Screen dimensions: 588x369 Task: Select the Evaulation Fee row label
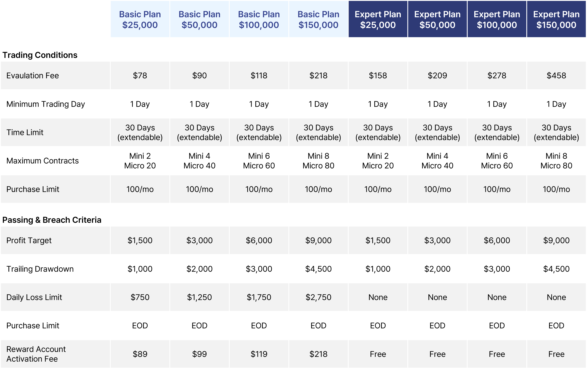pyautogui.click(x=32, y=76)
